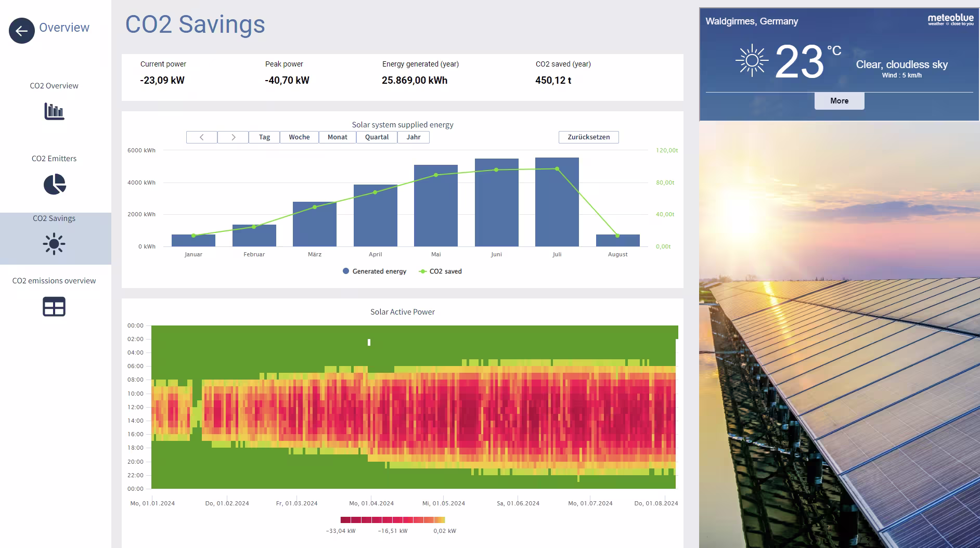Click the CO2 Savings sun icon
Screen dimensions: 980x548
[54, 243]
